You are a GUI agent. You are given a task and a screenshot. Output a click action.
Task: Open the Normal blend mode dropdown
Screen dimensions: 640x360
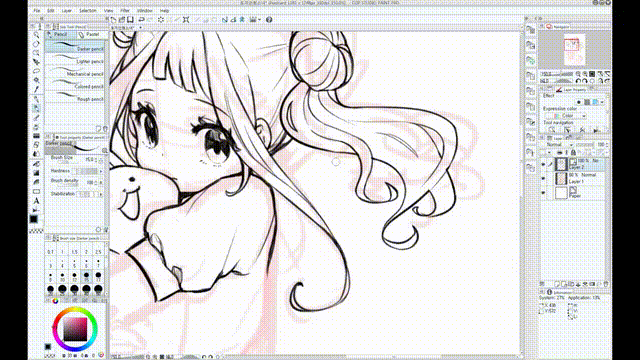(x=559, y=145)
